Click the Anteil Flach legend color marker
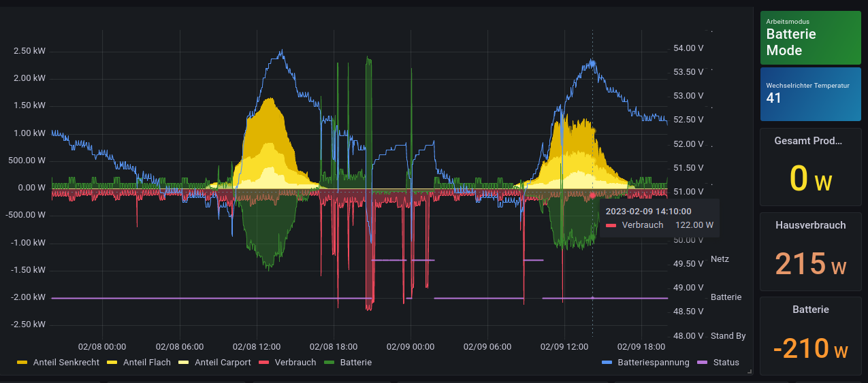The height and width of the screenshot is (383, 868). click(x=112, y=363)
